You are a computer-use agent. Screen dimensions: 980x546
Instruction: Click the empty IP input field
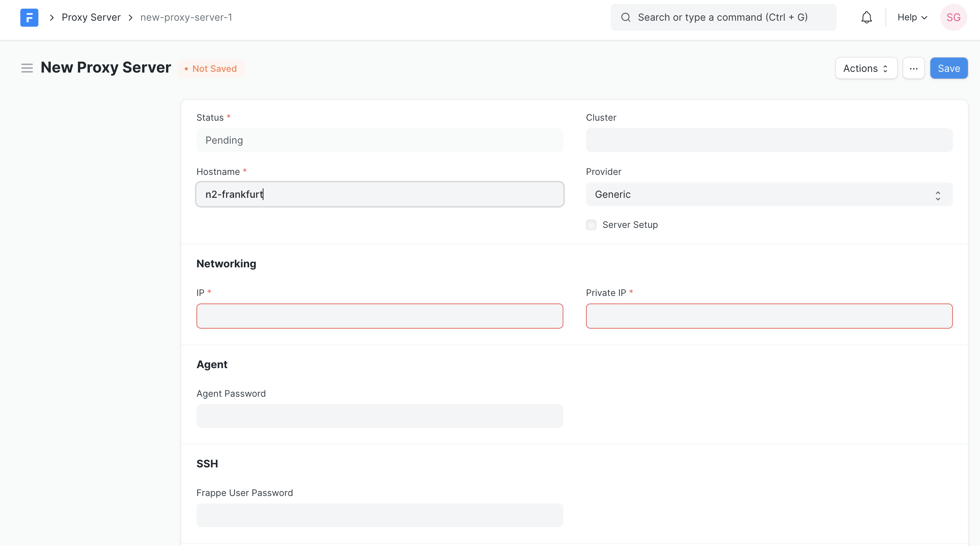[379, 316]
